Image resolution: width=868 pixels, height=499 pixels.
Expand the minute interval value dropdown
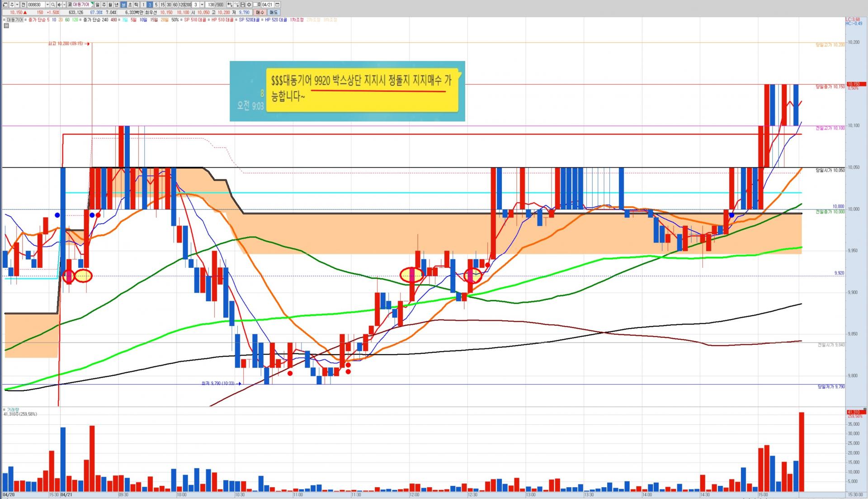(202, 5)
